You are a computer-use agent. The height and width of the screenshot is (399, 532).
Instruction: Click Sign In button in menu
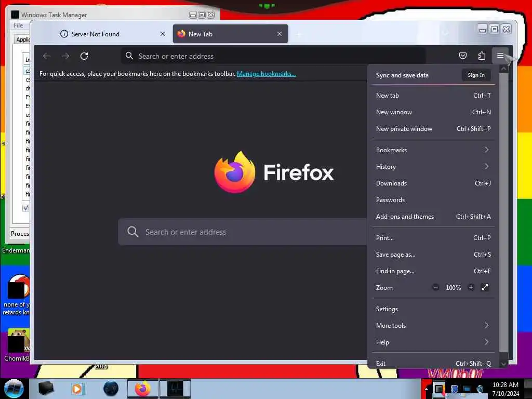pos(476,75)
